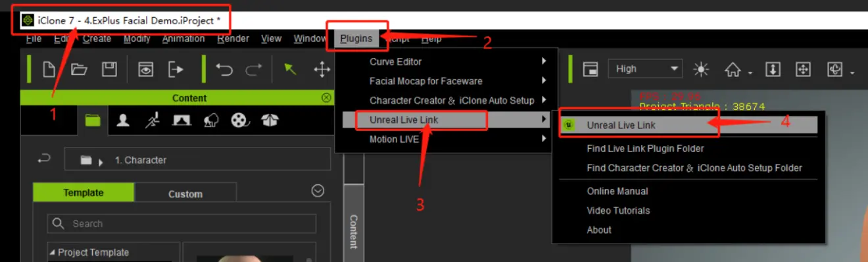Launch Unreal Live Link from submenu
Image resolution: width=868 pixels, height=262 pixels.
(x=688, y=125)
